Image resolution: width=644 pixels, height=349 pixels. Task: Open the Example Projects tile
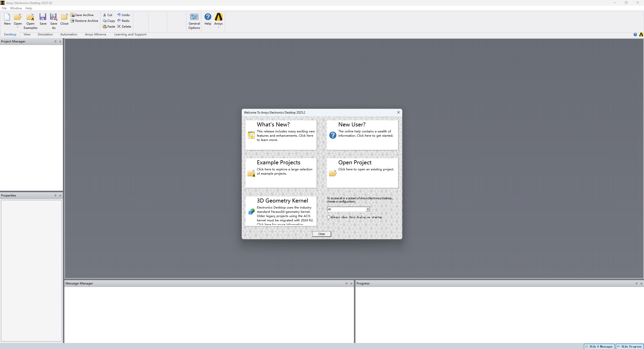click(x=281, y=173)
